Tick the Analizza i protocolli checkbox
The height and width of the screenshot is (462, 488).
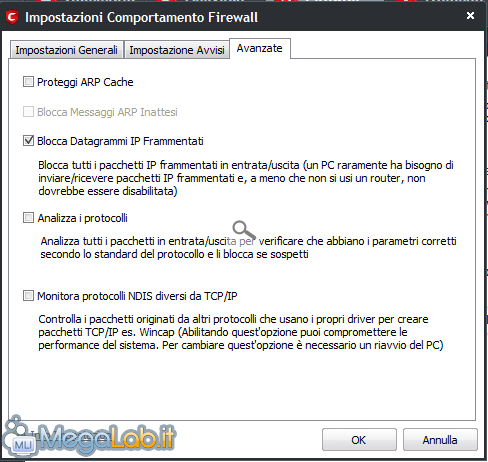(28, 218)
